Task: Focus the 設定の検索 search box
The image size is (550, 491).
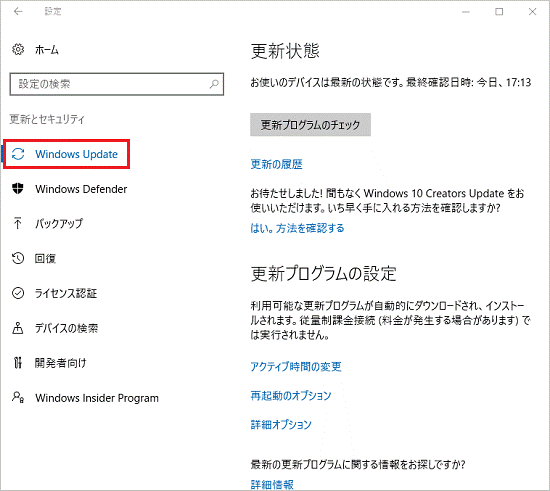Action: tap(116, 84)
